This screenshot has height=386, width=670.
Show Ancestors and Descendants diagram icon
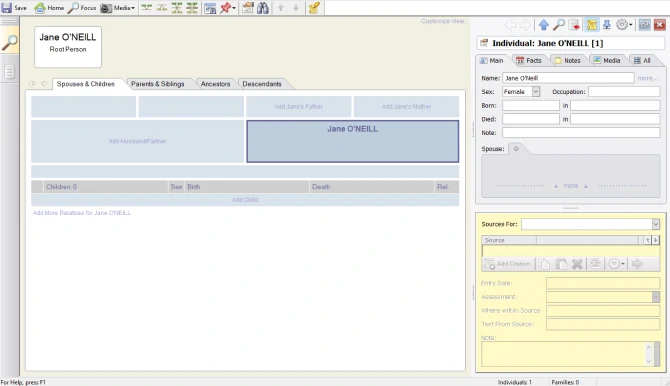pyautogui.click(x=177, y=8)
